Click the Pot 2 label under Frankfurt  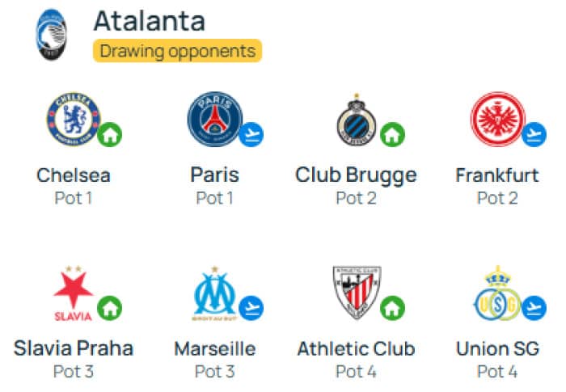point(498,198)
